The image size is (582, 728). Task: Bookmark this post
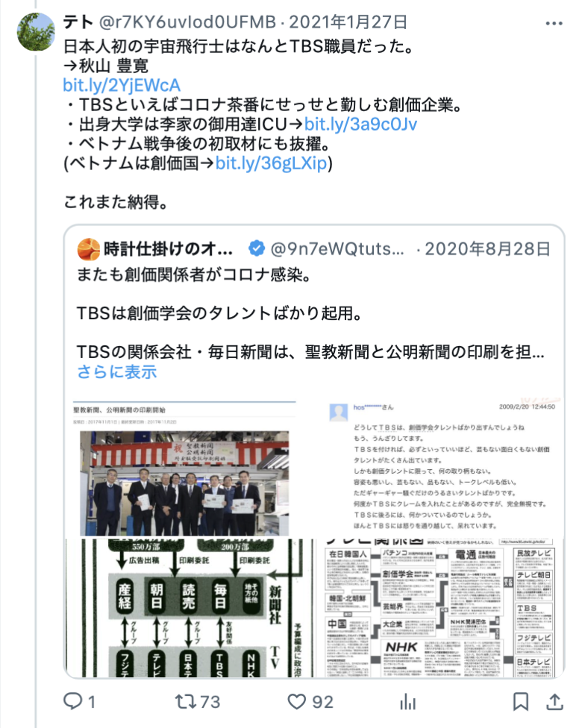click(x=520, y=702)
